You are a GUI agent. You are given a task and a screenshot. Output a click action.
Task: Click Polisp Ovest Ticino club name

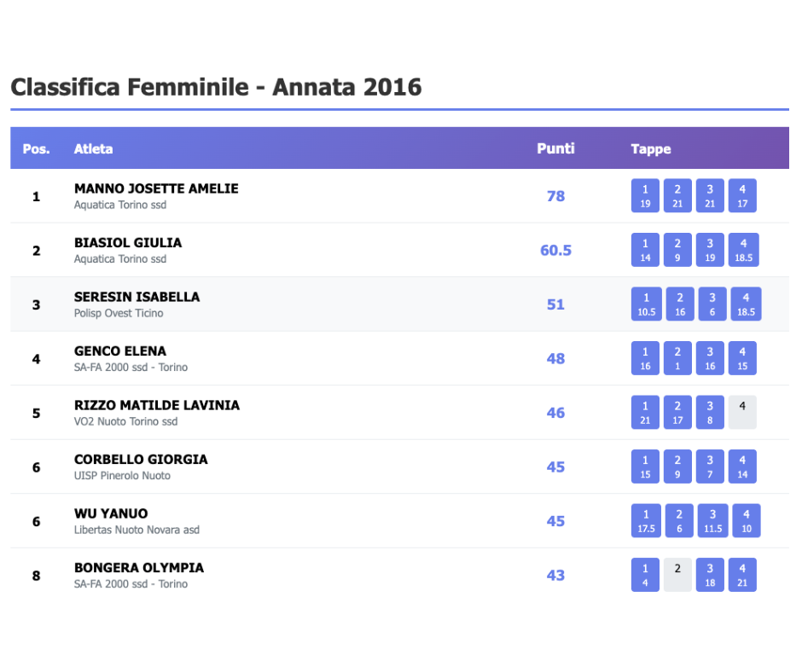pyautogui.click(x=119, y=313)
